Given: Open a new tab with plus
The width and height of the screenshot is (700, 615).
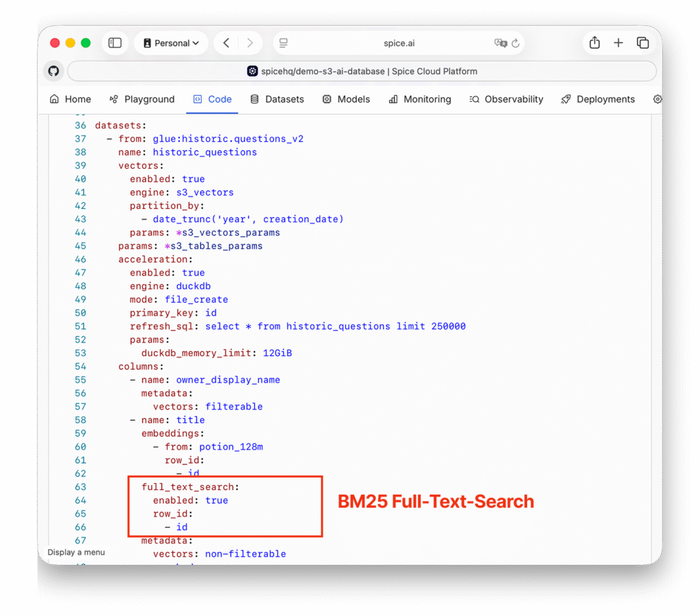Looking at the screenshot, I should click(618, 43).
